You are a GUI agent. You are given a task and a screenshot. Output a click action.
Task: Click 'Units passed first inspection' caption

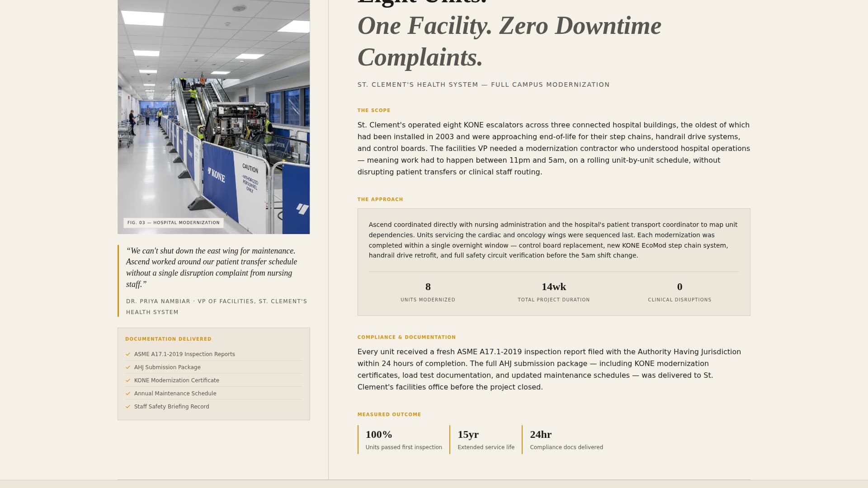click(404, 447)
